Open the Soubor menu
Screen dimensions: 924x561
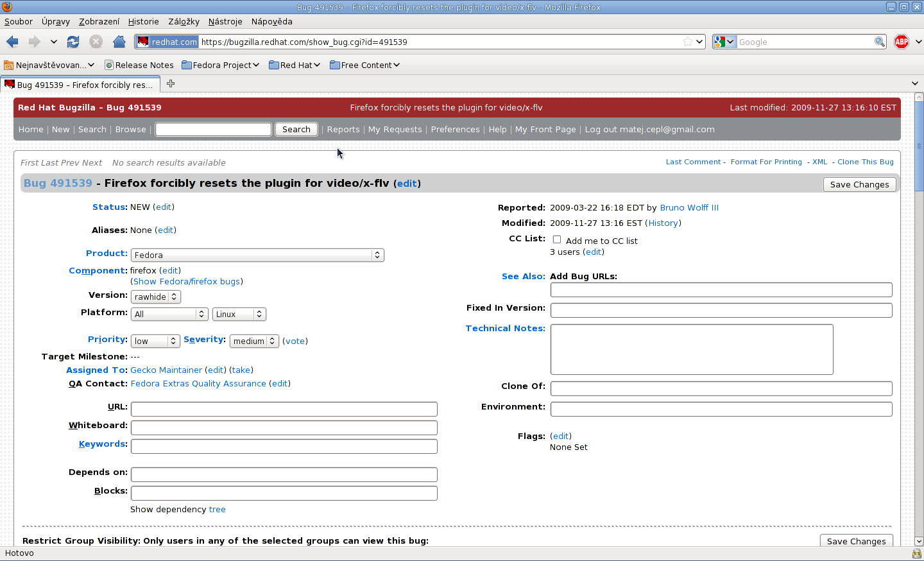click(x=19, y=21)
